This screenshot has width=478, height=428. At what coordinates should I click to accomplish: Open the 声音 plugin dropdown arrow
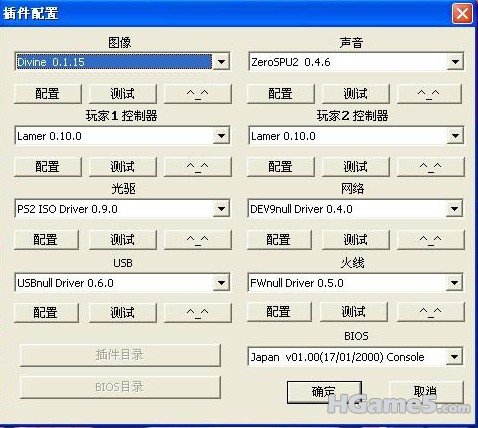tap(455, 62)
